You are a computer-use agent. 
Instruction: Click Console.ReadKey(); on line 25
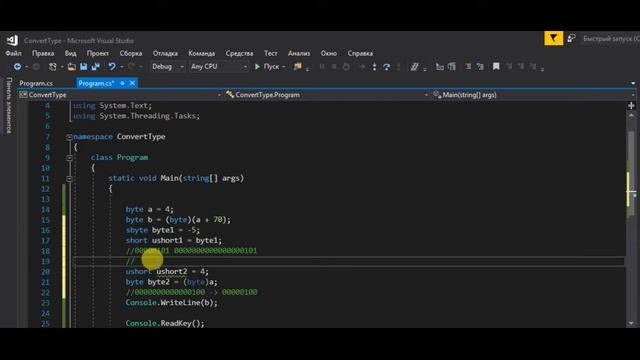pyautogui.click(x=165, y=323)
